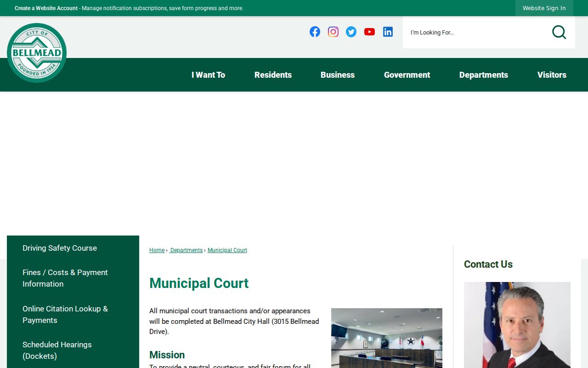The height and width of the screenshot is (368, 588).
Task: Open the Visitors menu
Action: point(552,75)
